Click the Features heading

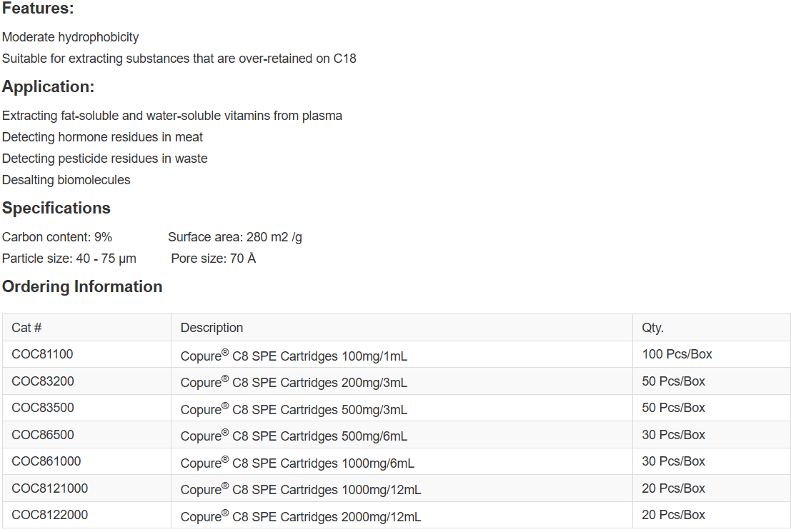(x=38, y=9)
